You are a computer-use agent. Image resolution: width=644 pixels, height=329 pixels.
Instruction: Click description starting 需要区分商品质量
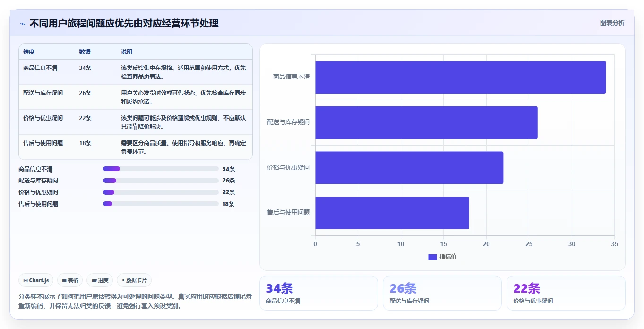point(183,147)
